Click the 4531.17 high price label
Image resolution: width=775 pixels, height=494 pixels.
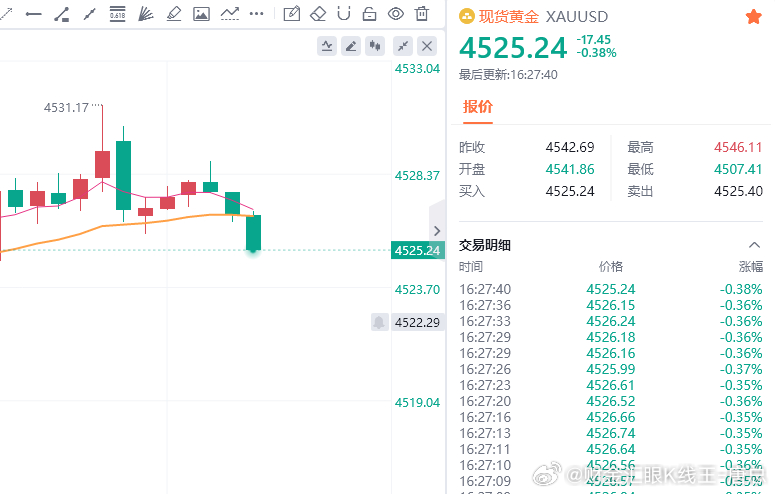[66, 107]
